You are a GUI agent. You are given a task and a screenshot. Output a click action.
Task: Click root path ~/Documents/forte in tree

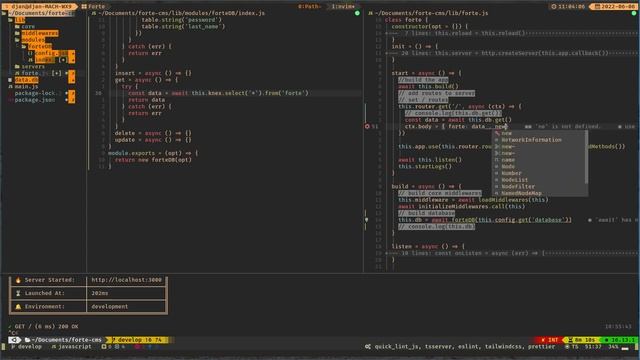(x=41, y=13)
